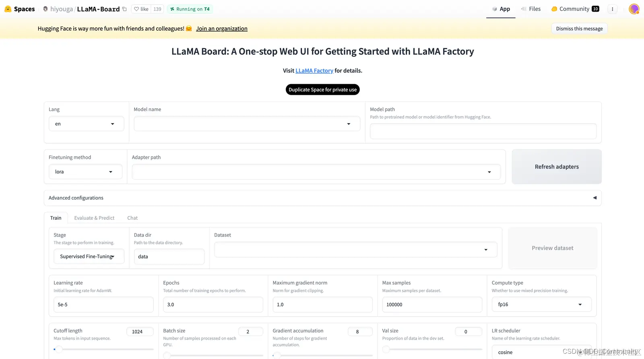Image resolution: width=644 pixels, height=359 pixels.
Task: Adjust the Cutoff length slider
Action: [x=103, y=349]
